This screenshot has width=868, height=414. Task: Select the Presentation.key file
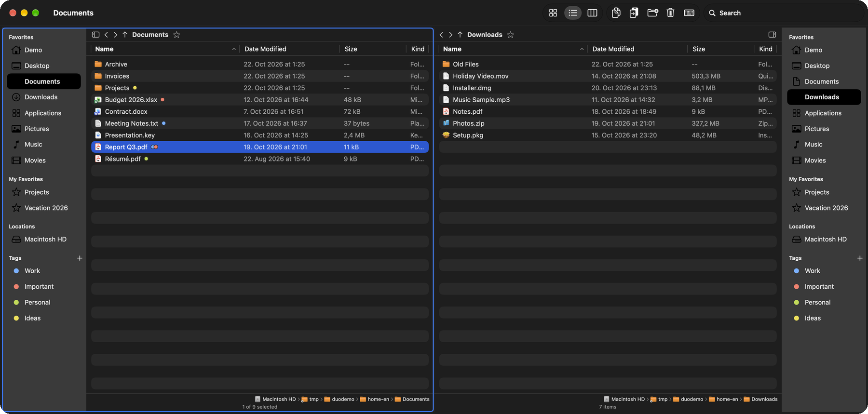click(260, 135)
